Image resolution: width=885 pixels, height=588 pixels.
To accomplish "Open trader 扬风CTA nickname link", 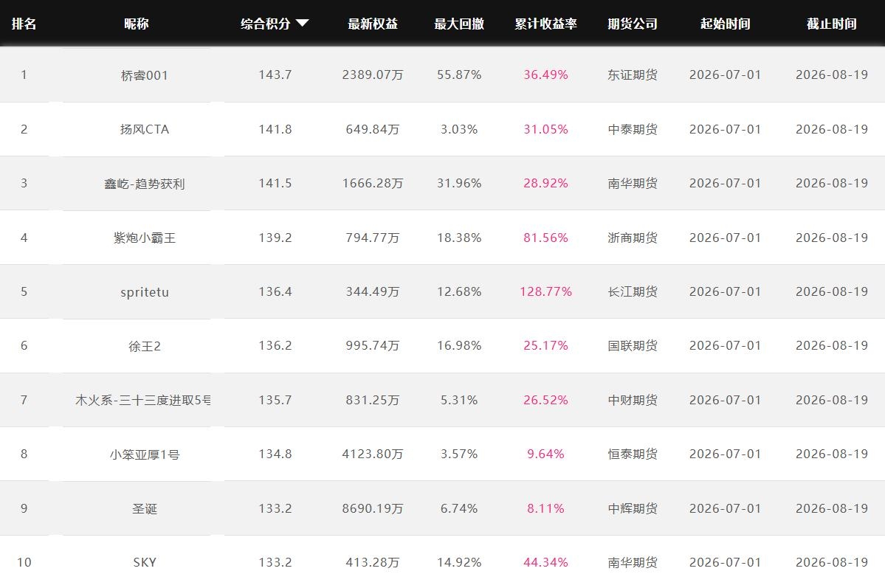I will click(145, 129).
